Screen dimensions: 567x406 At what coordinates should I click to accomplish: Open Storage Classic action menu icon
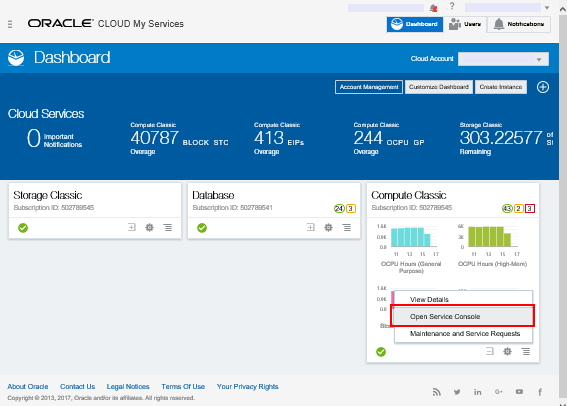coord(167,227)
